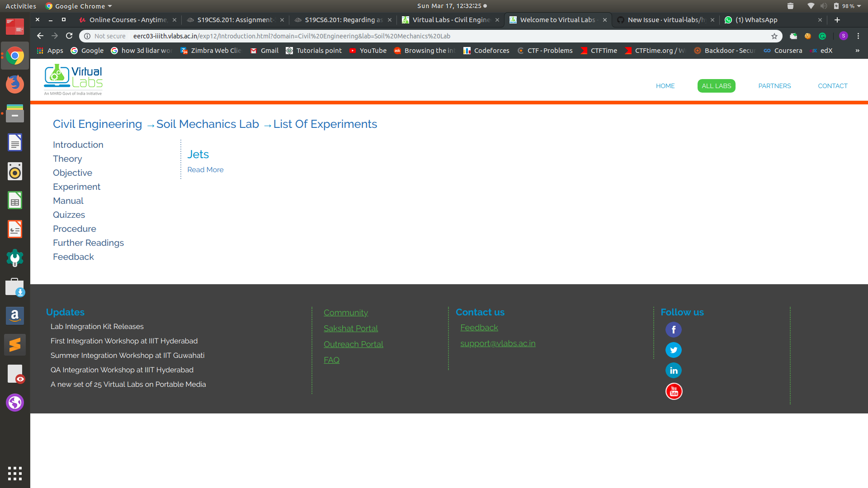Click Read More under Jets

pyautogui.click(x=205, y=170)
